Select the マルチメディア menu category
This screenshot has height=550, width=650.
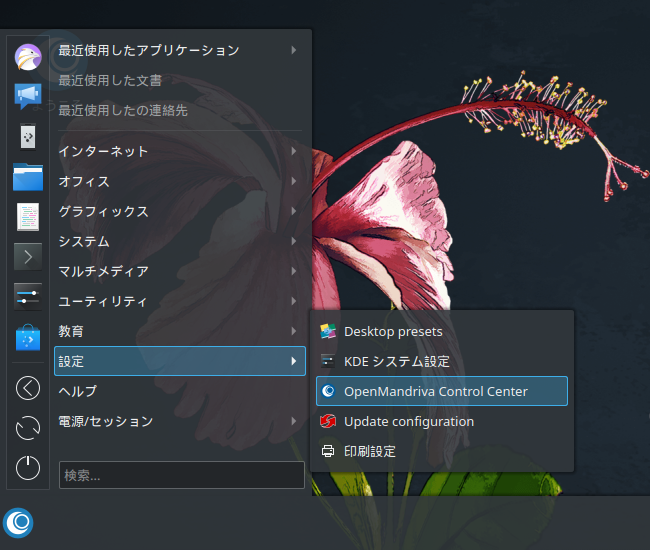coord(180,271)
